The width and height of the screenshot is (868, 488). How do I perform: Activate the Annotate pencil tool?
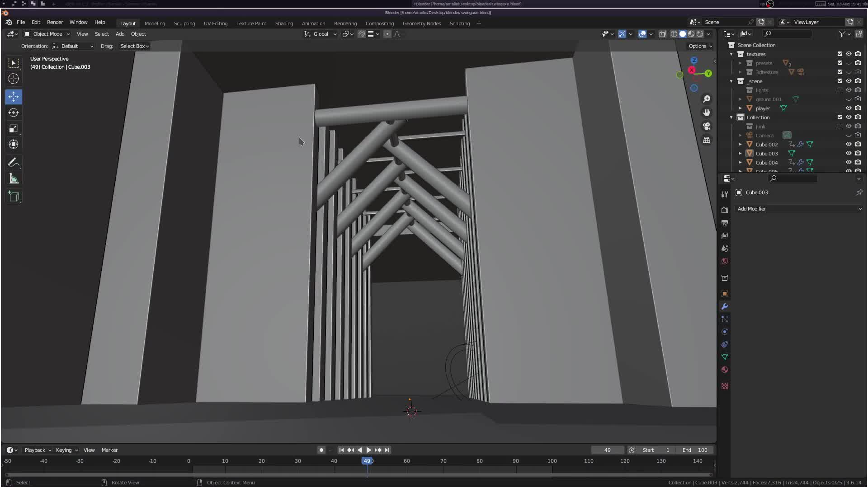coord(14,163)
